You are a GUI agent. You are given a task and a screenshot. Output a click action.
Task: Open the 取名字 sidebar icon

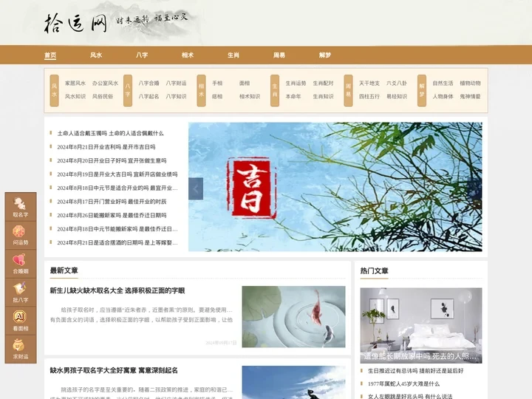(x=21, y=207)
